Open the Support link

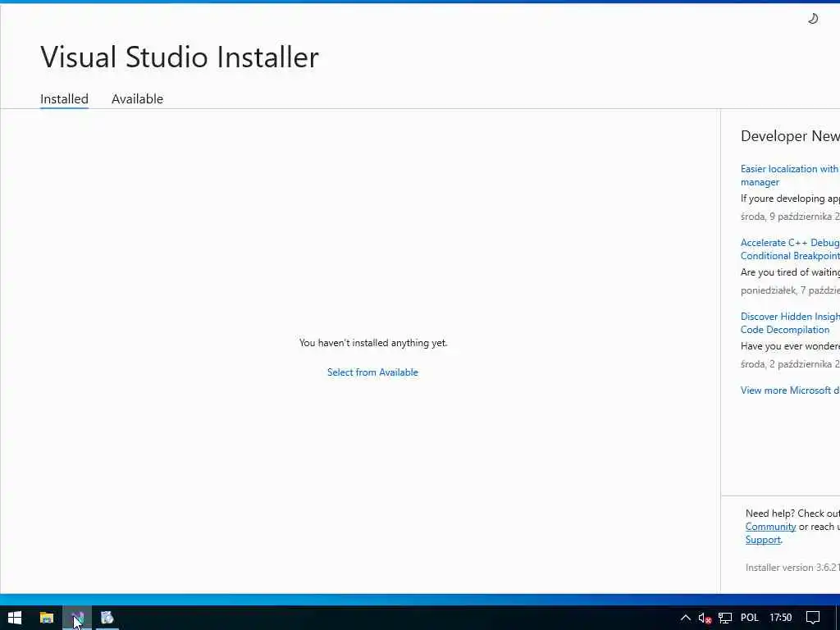click(x=763, y=540)
